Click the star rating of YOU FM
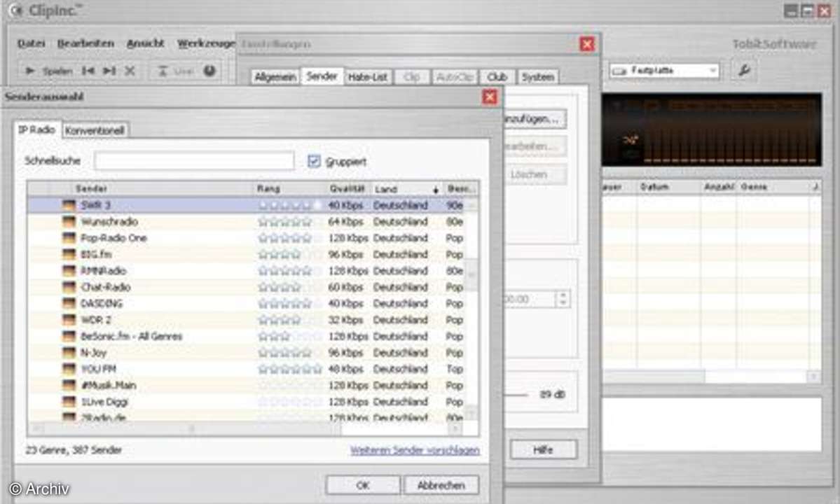Image resolution: width=840 pixels, height=504 pixels. (x=290, y=369)
